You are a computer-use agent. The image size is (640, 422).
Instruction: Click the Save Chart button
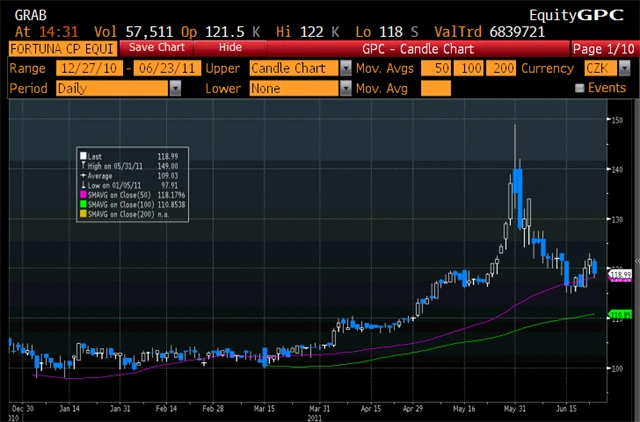coord(155,47)
